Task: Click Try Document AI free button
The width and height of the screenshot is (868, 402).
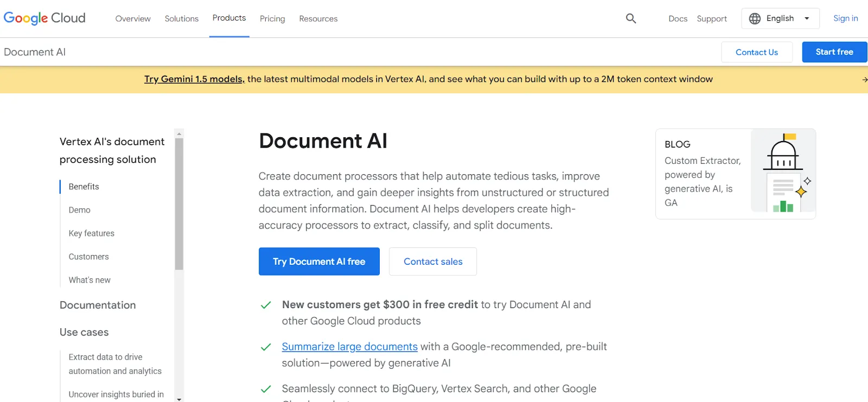Action: tap(319, 261)
